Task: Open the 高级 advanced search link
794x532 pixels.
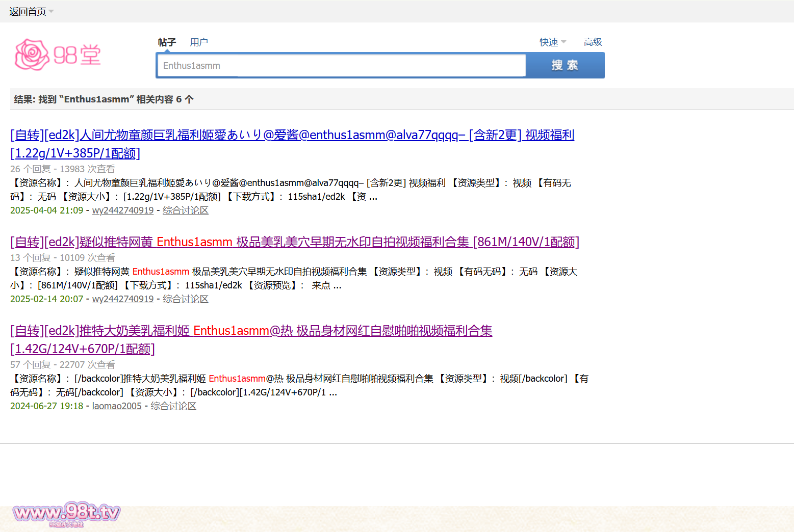Action: pos(593,42)
